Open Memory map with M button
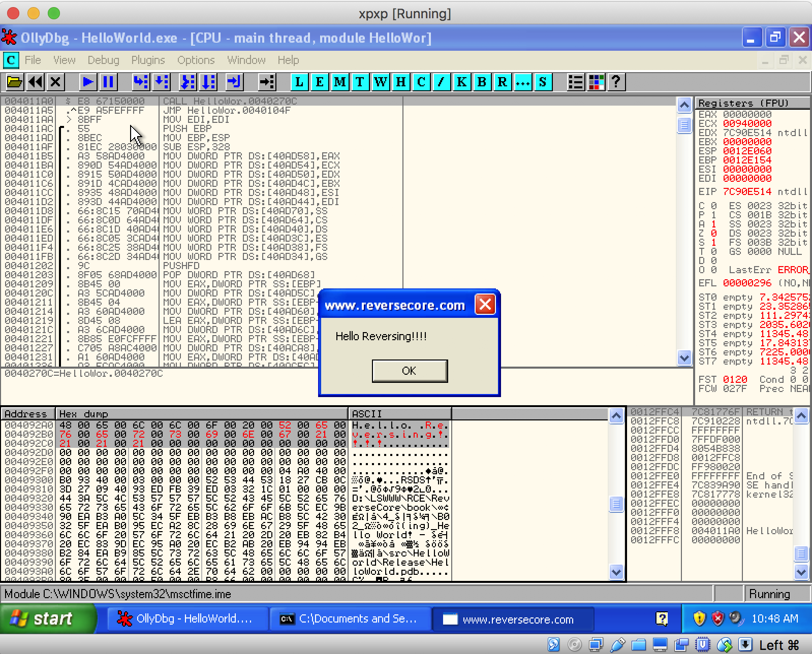 click(340, 82)
